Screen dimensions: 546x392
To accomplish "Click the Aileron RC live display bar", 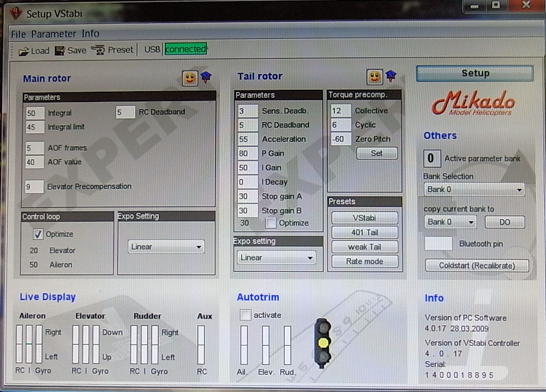I will coord(19,344).
